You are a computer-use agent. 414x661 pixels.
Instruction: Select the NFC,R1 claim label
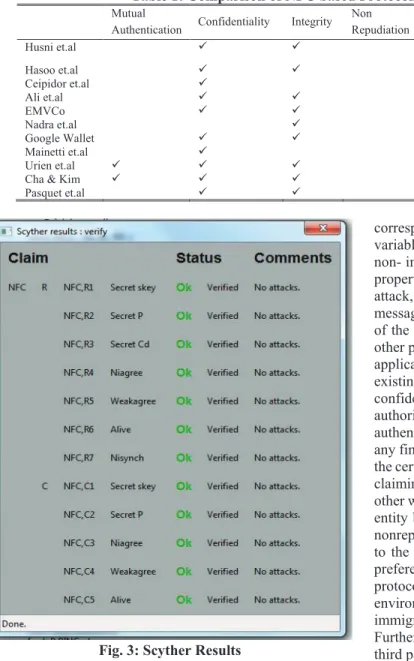78,288
